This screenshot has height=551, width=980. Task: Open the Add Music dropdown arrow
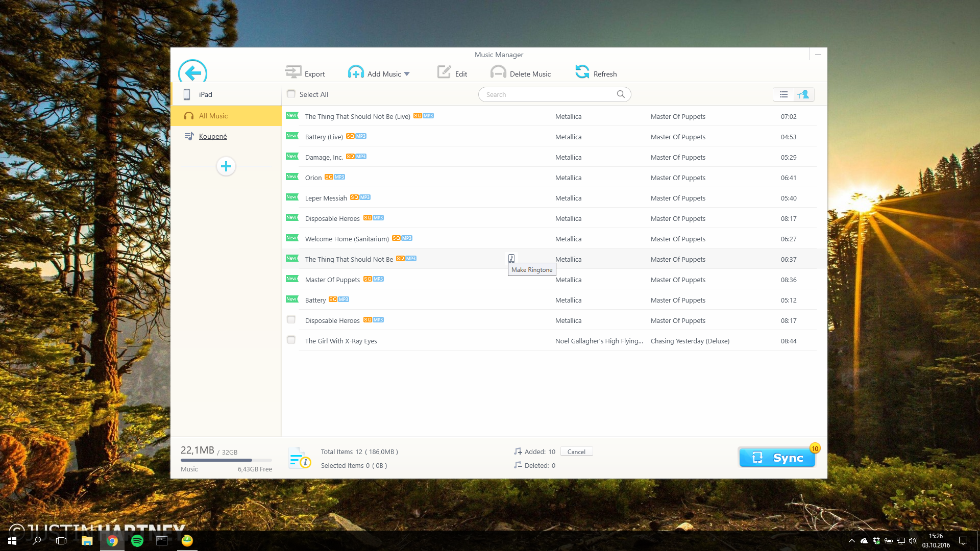click(x=407, y=74)
